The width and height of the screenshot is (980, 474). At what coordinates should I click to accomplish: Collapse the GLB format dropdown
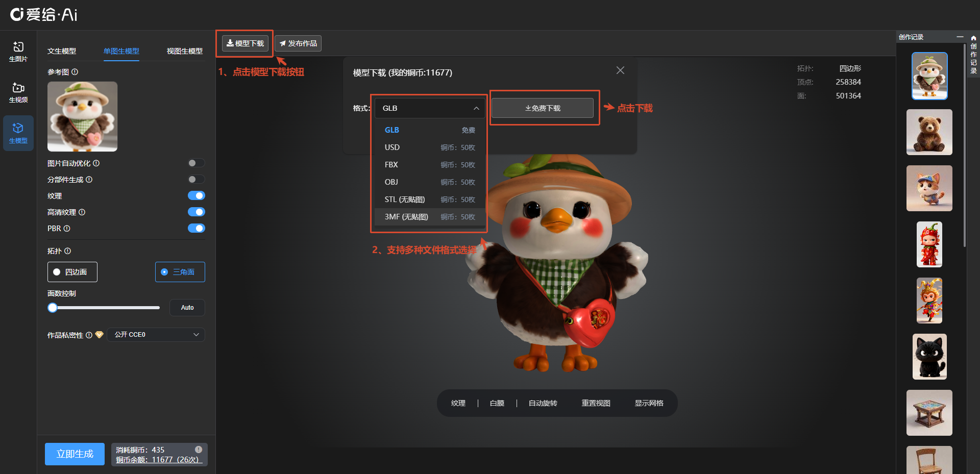430,108
